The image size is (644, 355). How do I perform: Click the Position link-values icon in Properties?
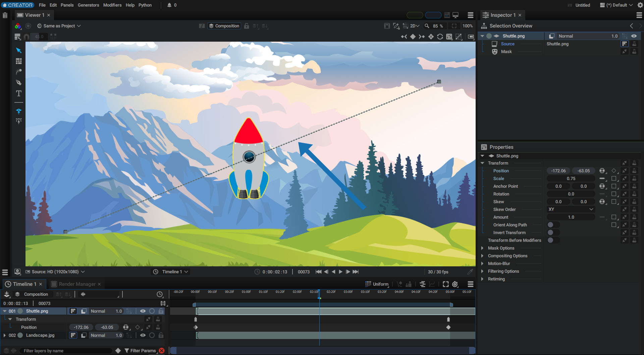[602, 171]
